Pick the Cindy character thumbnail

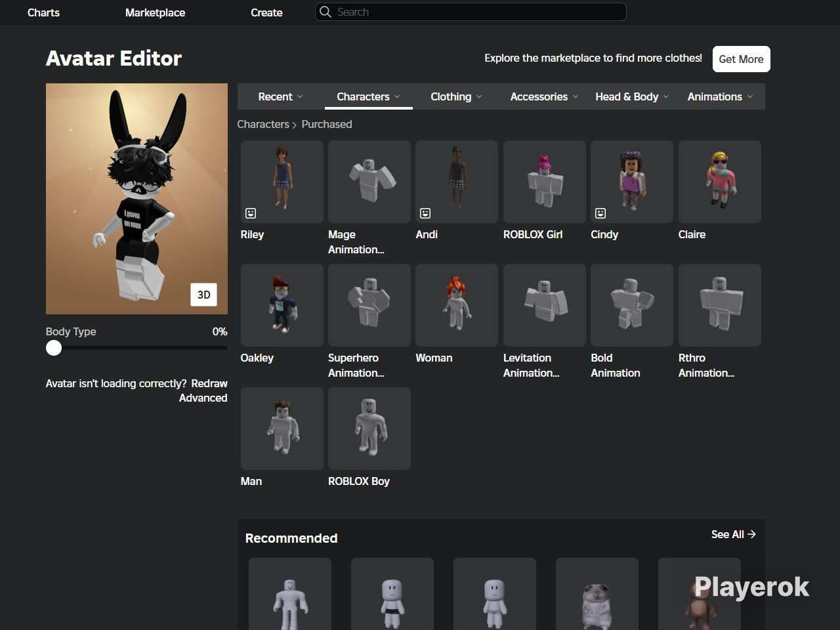[x=632, y=182]
